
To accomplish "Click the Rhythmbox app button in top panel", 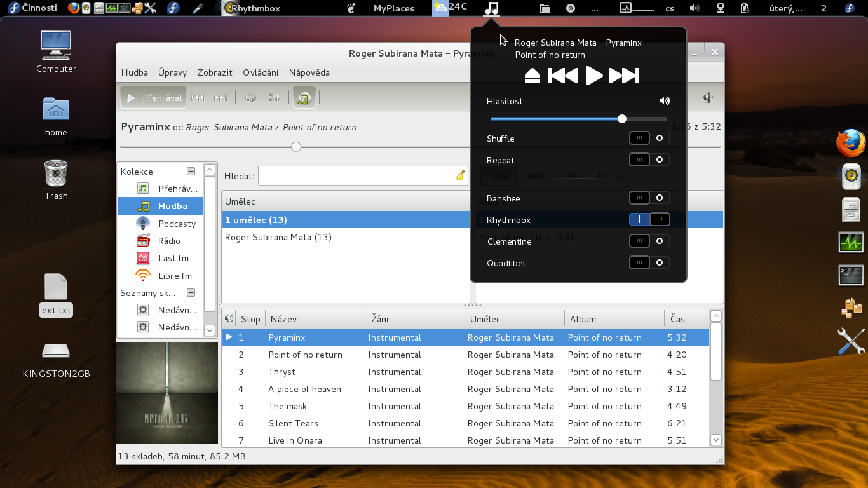I will coord(251,8).
